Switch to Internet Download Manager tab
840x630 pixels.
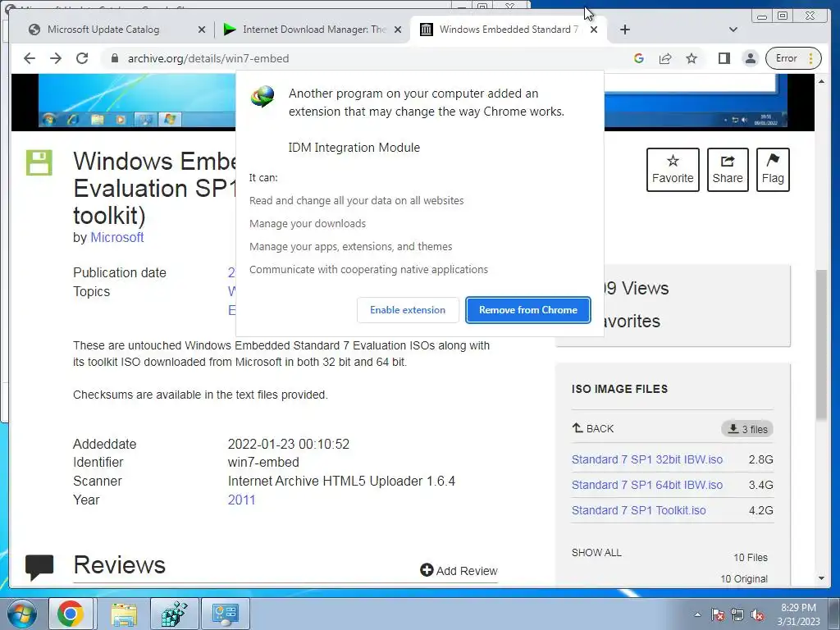pos(314,30)
